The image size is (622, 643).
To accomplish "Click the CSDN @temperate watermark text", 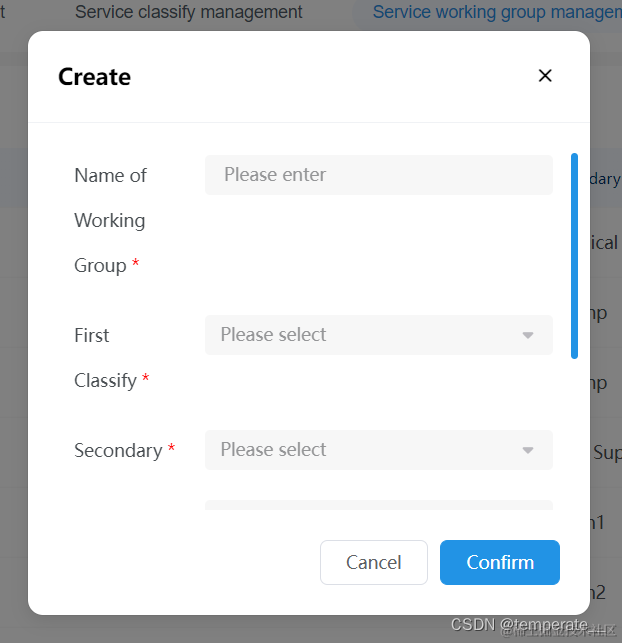I will click(519, 625).
